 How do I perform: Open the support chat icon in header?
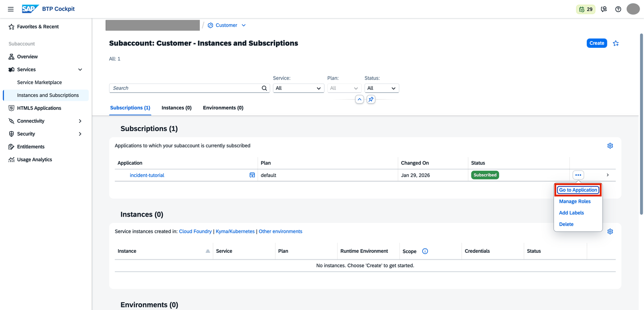(x=604, y=9)
